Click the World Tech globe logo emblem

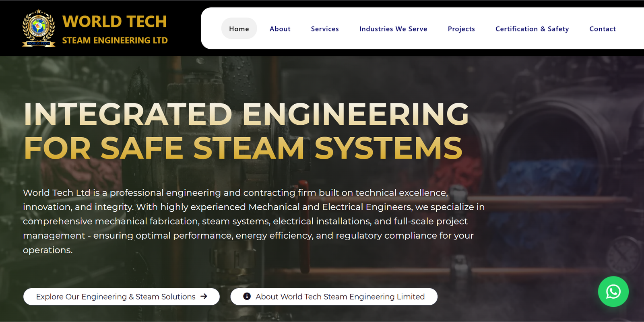39,28
